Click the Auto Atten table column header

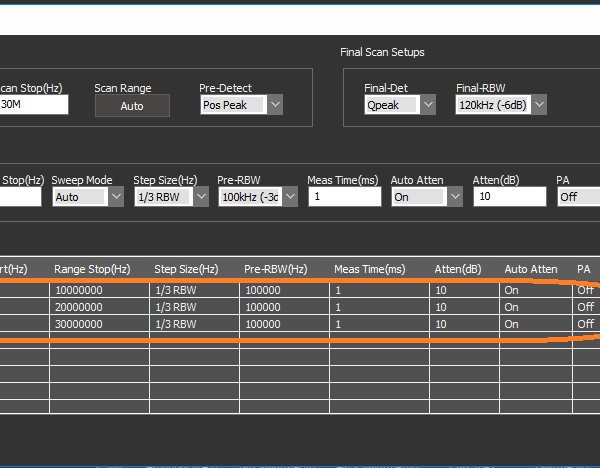(530, 269)
